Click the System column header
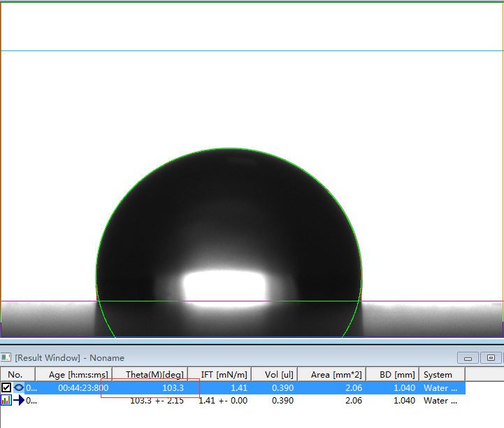The width and height of the screenshot is (504, 428). 438,375
